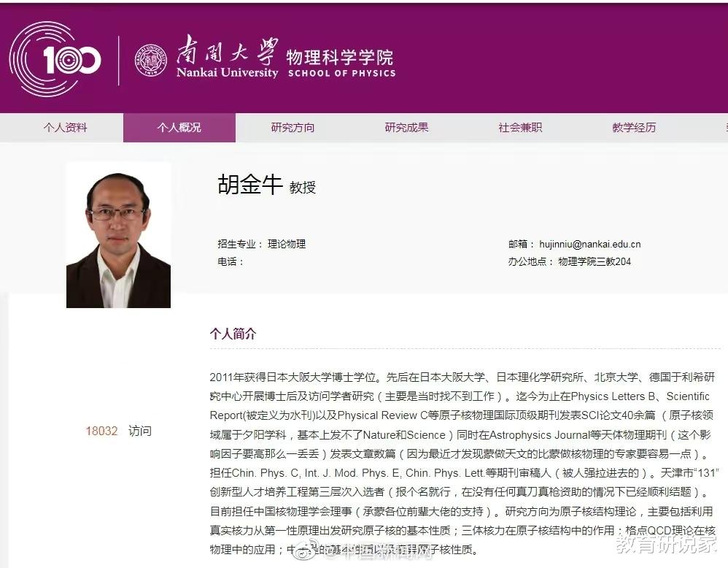This screenshot has width=728, height=568.
Task: Click the name heading 胡金牛
Action: point(249,184)
